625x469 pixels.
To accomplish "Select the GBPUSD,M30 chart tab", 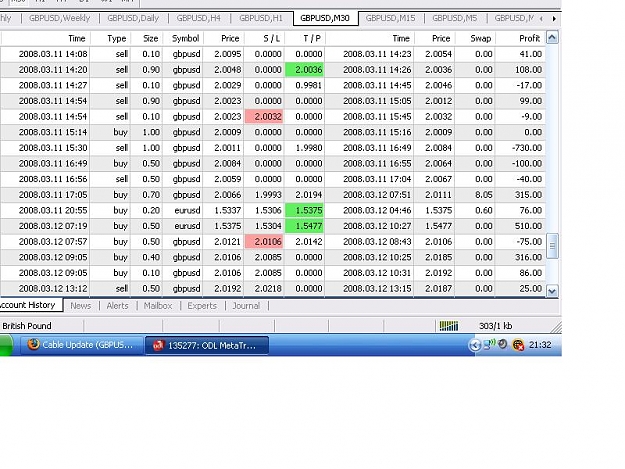I will coord(325,18).
